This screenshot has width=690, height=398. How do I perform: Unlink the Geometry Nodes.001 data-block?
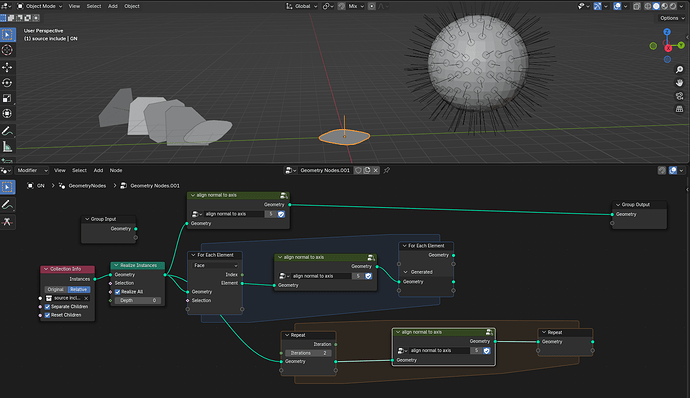375,170
